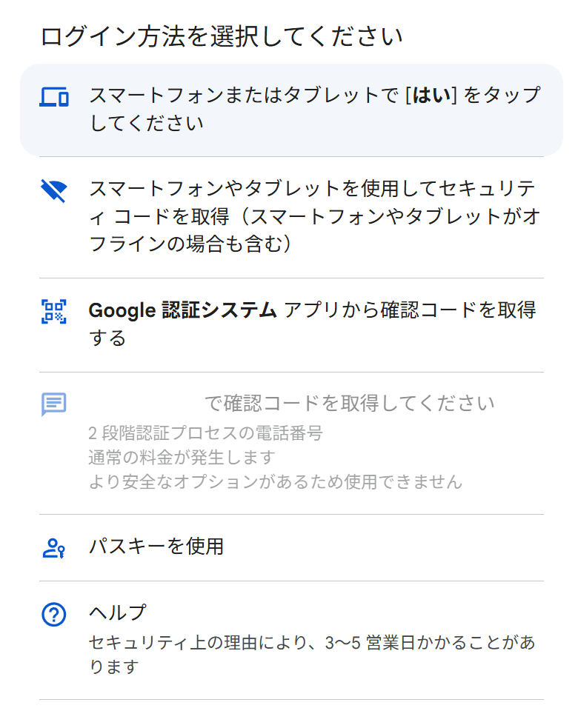Click the ログイン方法を選択してください heading
The height and width of the screenshot is (728, 578).
(221, 37)
